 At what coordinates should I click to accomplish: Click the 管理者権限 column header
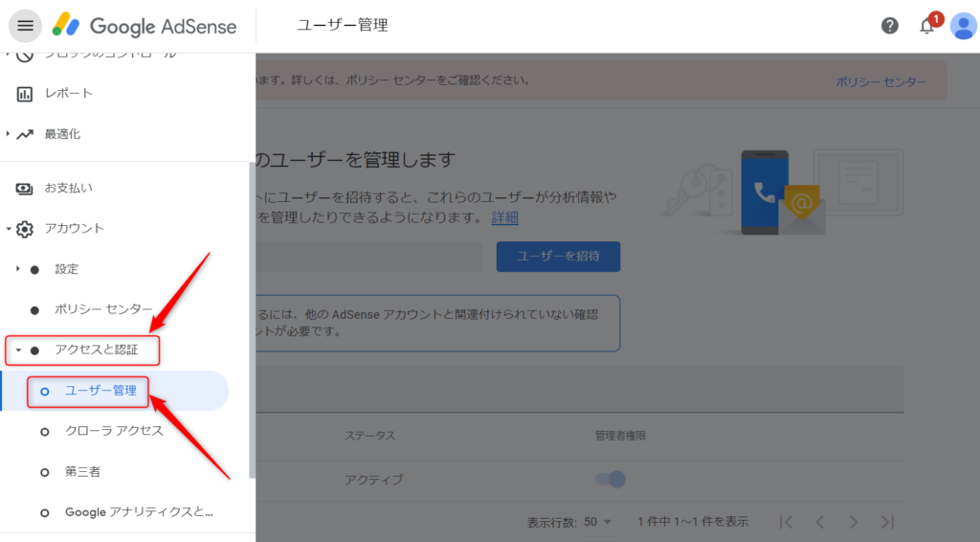click(620, 436)
